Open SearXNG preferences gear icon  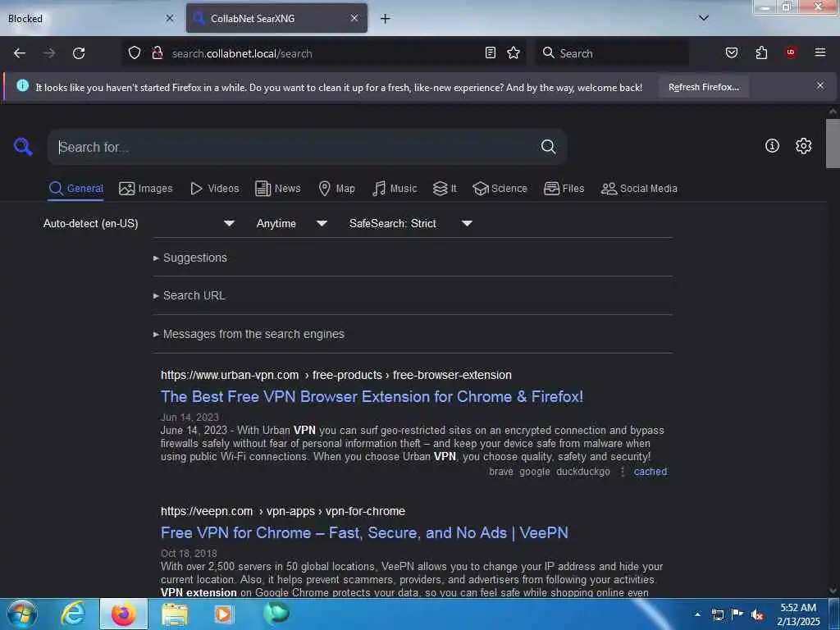(x=803, y=146)
